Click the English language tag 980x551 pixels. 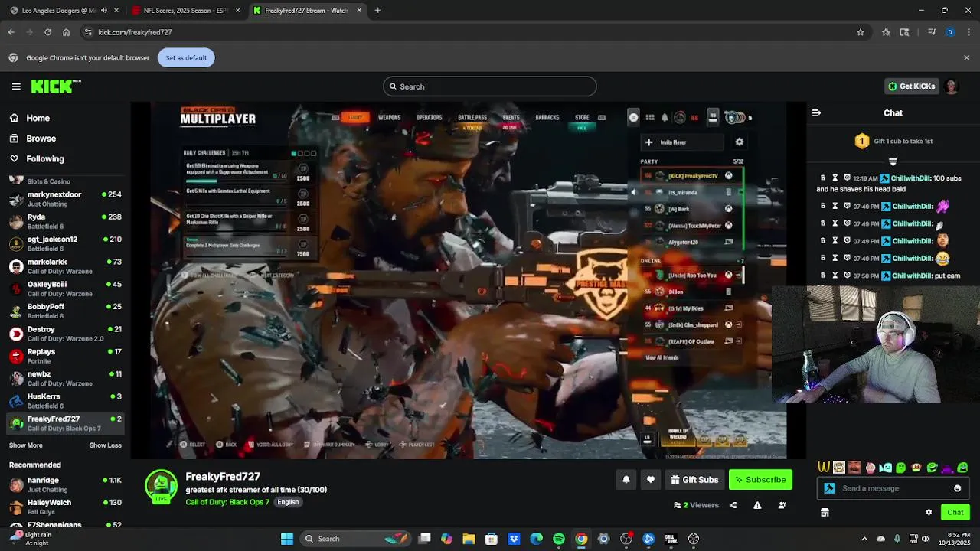(288, 502)
